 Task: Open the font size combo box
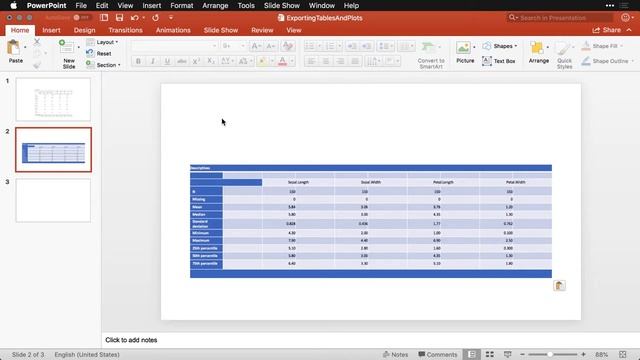pyautogui.click(x=233, y=46)
